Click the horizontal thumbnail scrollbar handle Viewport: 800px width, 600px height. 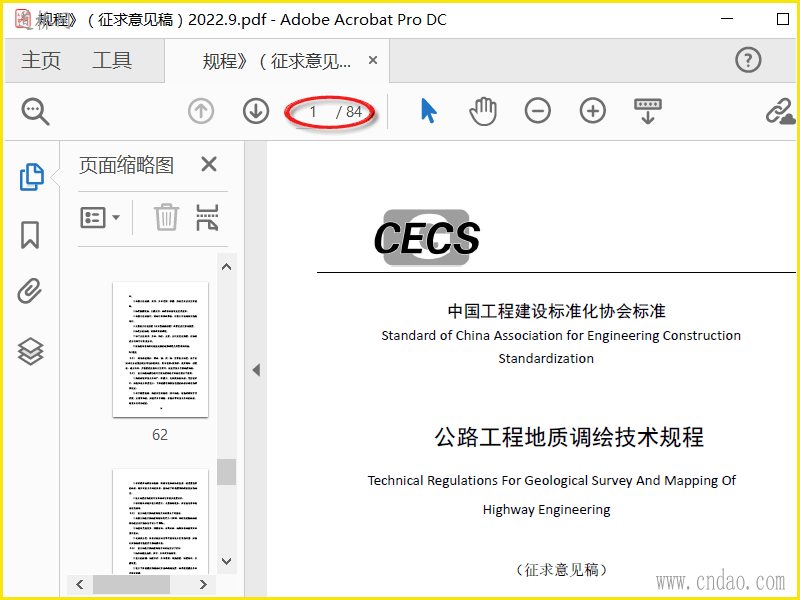131,584
